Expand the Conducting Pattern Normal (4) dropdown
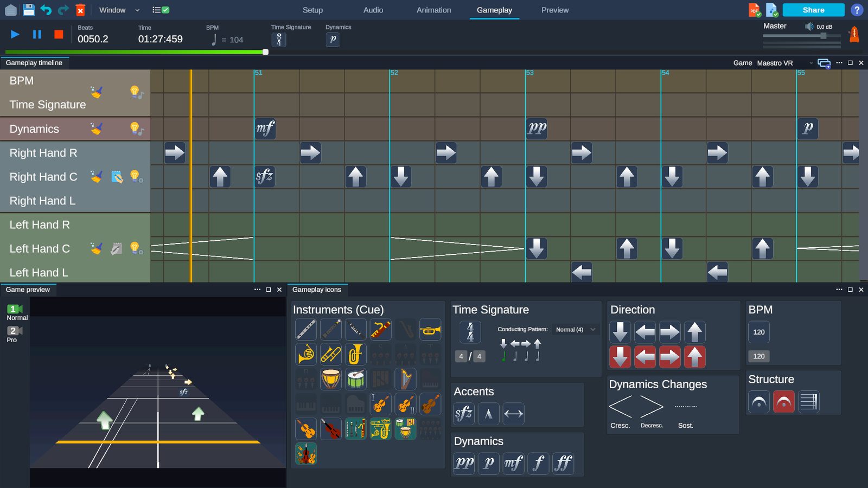 click(576, 330)
